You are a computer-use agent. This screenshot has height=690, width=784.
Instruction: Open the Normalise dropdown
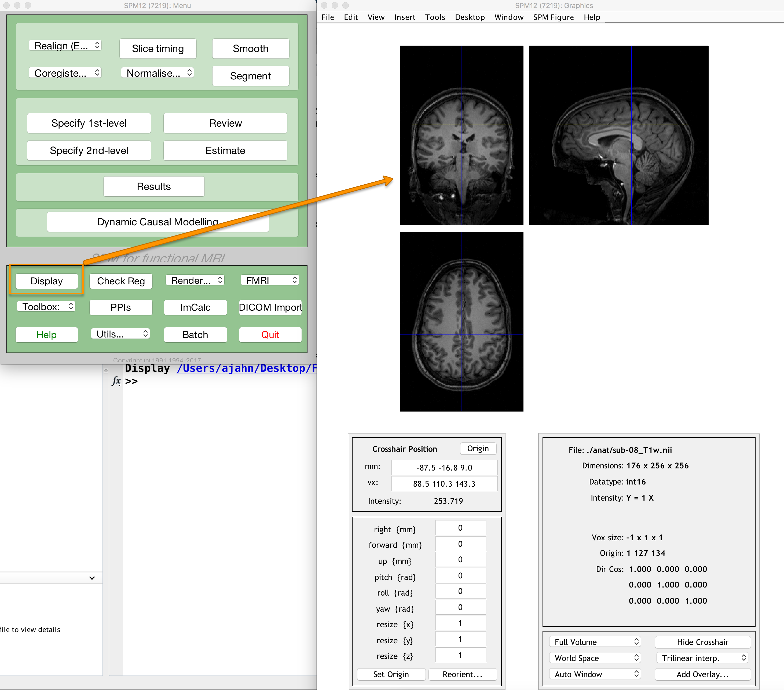pyautogui.click(x=157, y=73)
